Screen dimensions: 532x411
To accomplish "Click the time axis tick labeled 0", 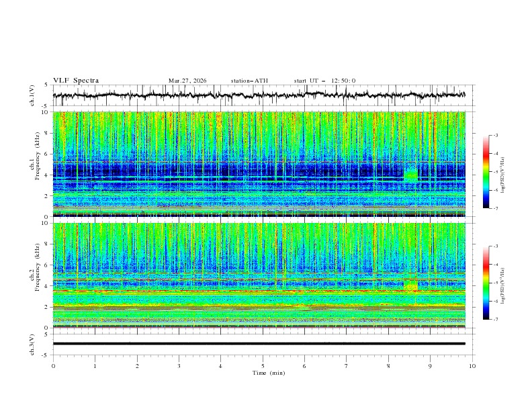I will tap(53, 366).
